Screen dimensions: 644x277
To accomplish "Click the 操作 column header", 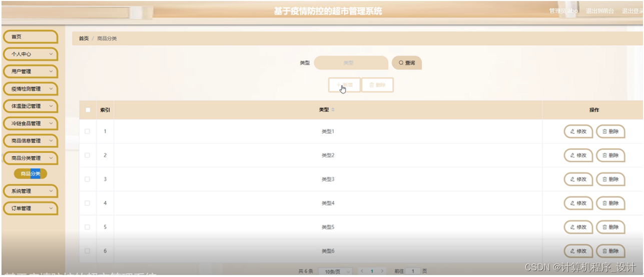I will (x=594, y=110).
